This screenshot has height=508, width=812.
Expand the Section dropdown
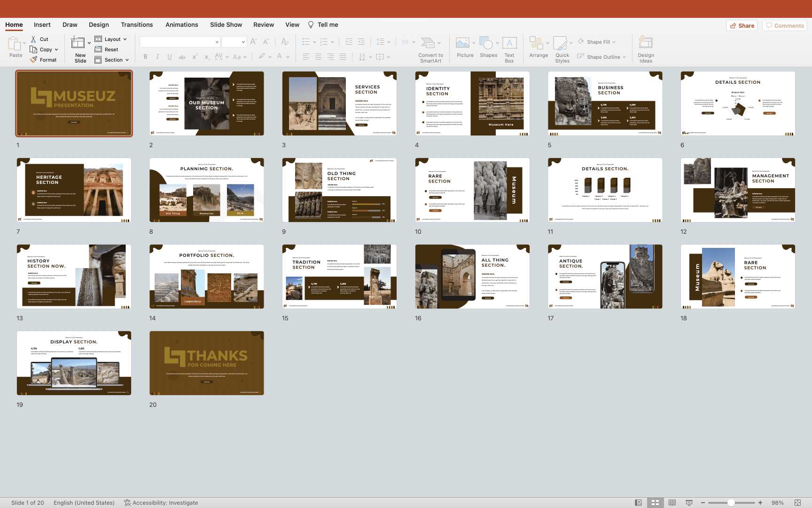[127, 60]
